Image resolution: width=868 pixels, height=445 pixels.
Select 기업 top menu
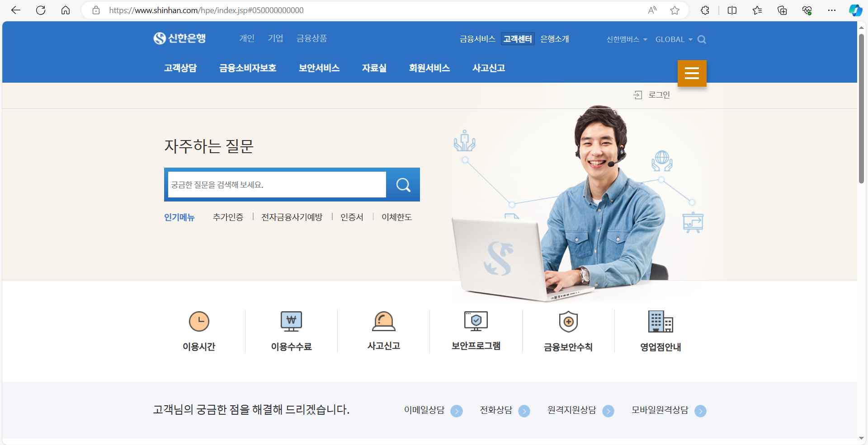click(x=275, y=38)
